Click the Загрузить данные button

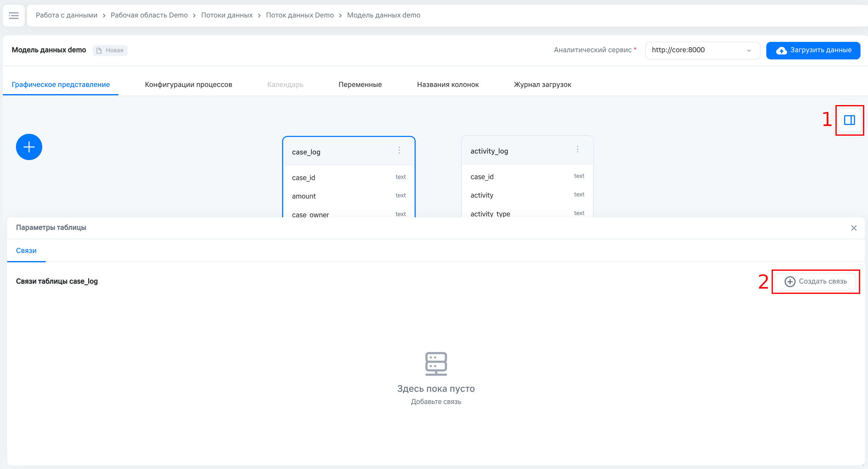[x=814, y=50]
